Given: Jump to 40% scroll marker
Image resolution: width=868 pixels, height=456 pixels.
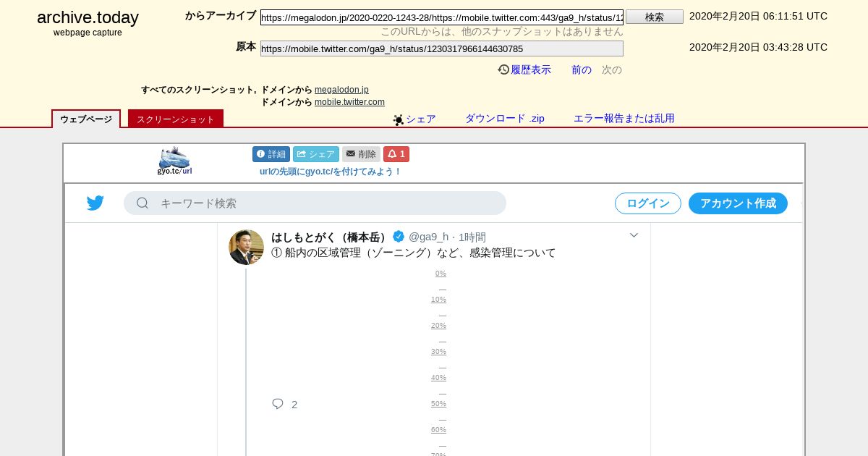Looking at the screenshot, I should point(438,378).
